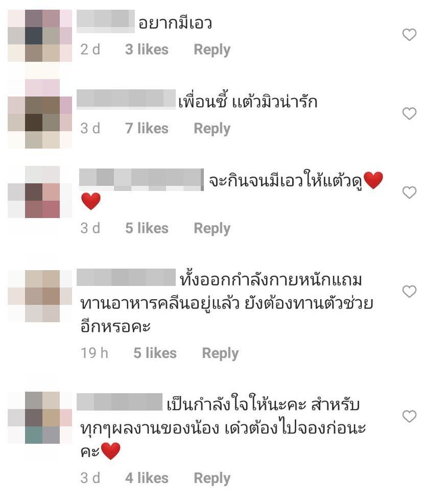The width and height of the screenshot is (444, 504).
Task: Show 5 likes on 'จะกินจนมีเอว' comment
Action: [147, 228]
